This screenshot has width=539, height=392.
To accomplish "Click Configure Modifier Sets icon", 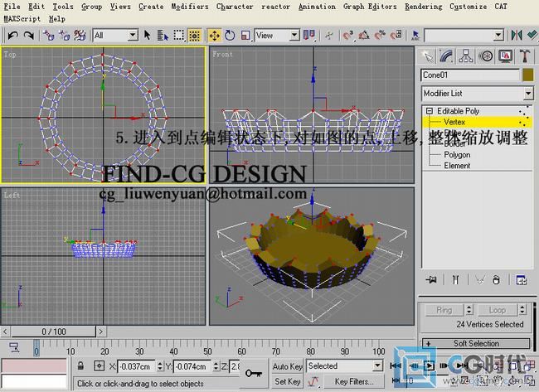I will [521, 279].
